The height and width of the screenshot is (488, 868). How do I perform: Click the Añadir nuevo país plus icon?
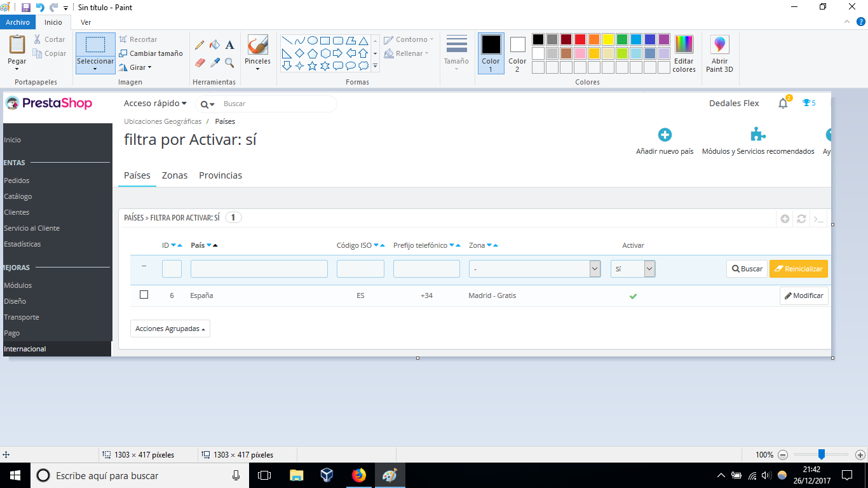[x=665, y=135]
